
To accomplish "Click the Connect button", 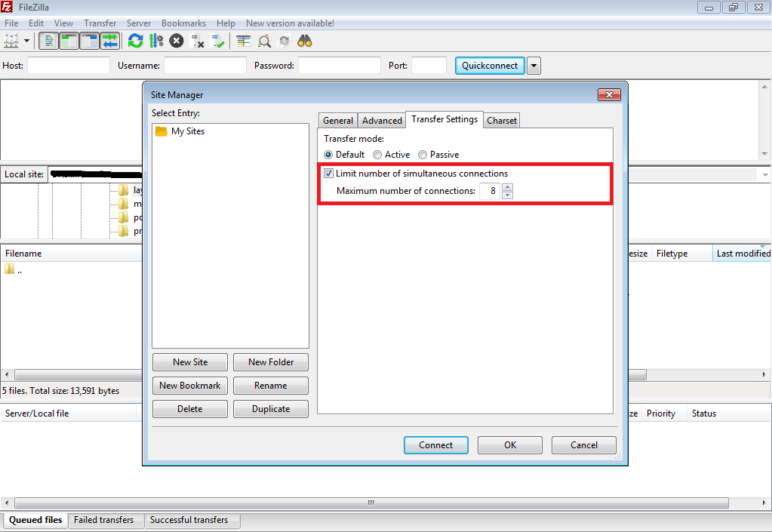I will 435,445.
